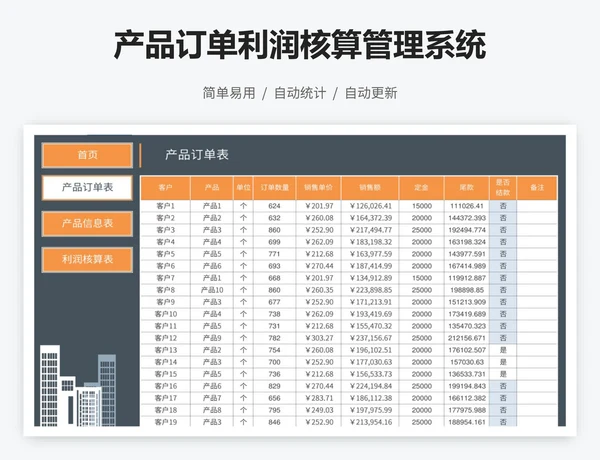Select order quantity cell 624
This screenshot has height=460, width=600.
(x=274, y=206)
